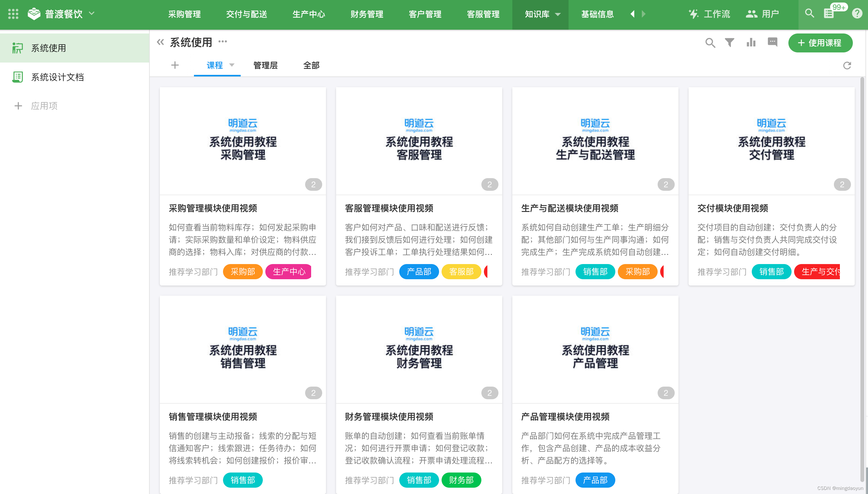Open the more options menu beside 系统使用 title
Screen dimensions: 868x494
[223, 42]
